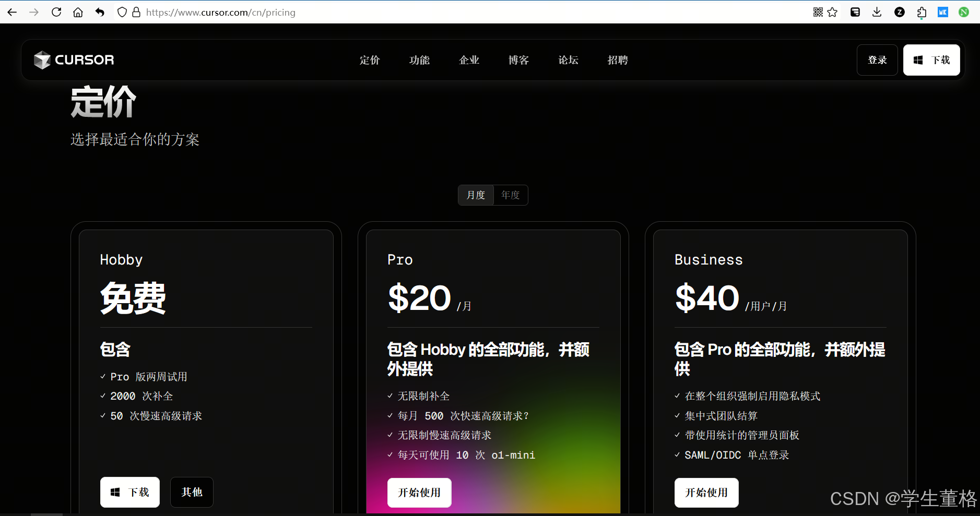
Task: Click the black circular Z extension icon
Action: click(900, 12)
